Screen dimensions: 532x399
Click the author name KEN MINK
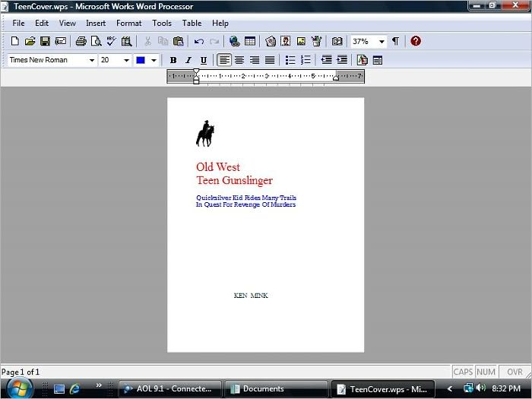pos(251,296)
